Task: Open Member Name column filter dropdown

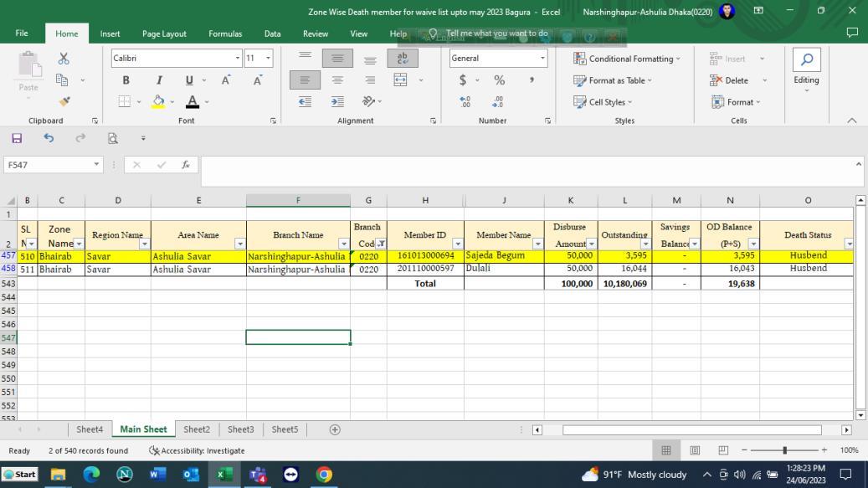Action: pos(537,244)
